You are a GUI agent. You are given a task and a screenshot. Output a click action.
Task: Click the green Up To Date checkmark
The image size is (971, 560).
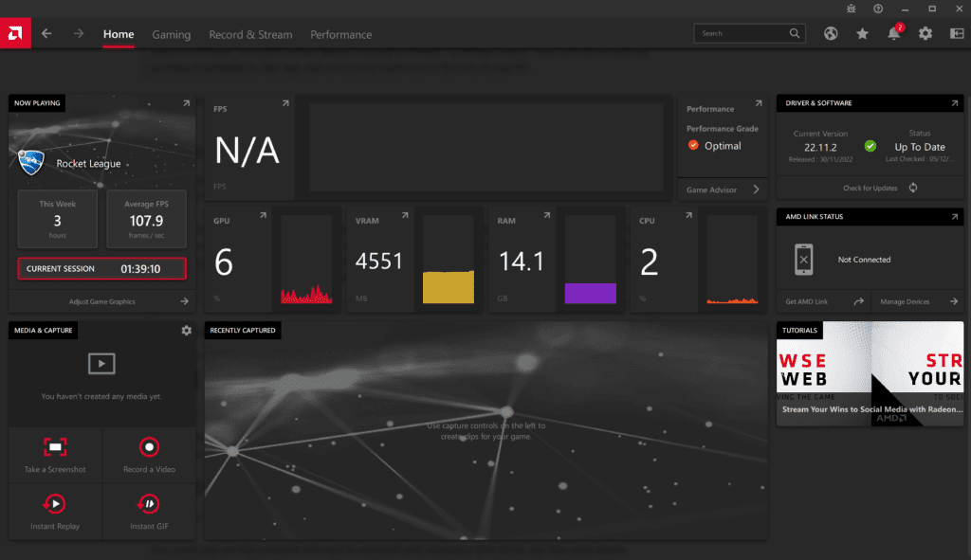click(x=870, y=146)
